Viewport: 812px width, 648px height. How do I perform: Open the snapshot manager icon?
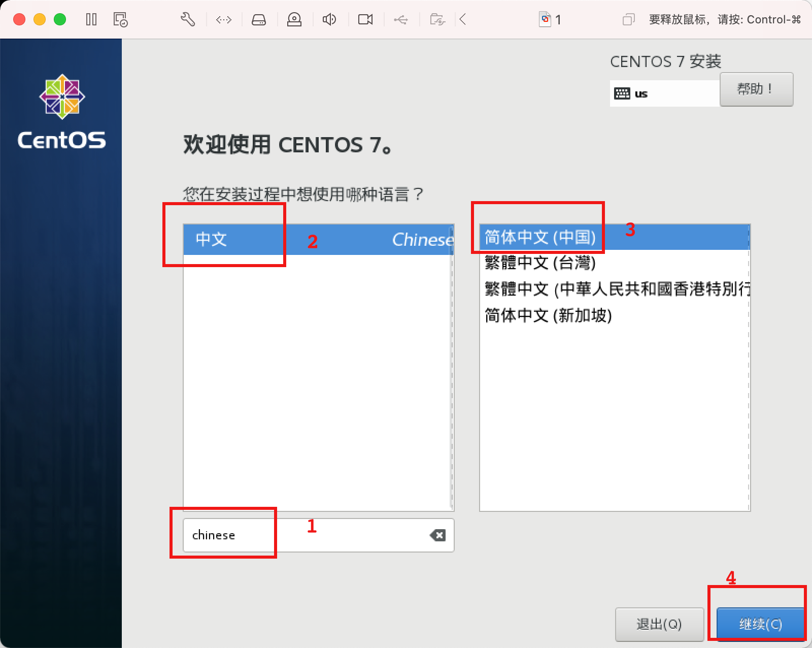tap(120, 19)
